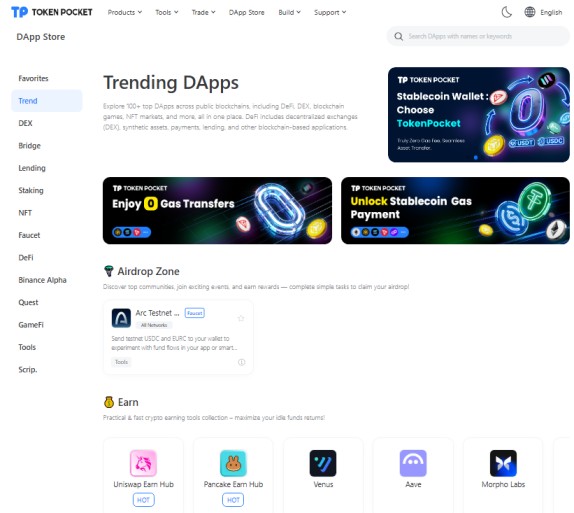Expand the Build menu

(x=289, y=12)
